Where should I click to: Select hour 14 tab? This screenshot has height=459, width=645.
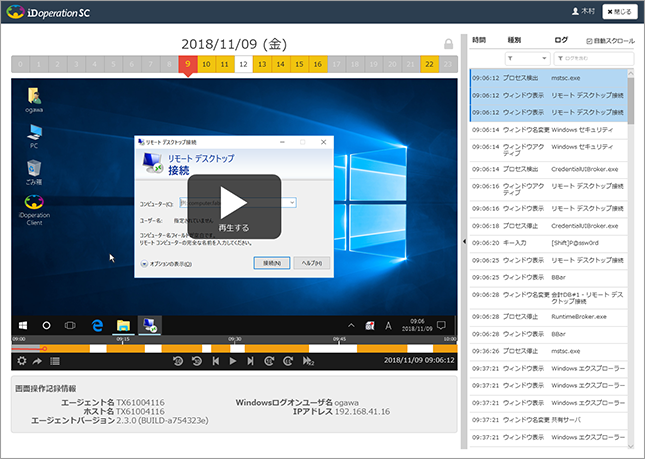coord(281,64)
